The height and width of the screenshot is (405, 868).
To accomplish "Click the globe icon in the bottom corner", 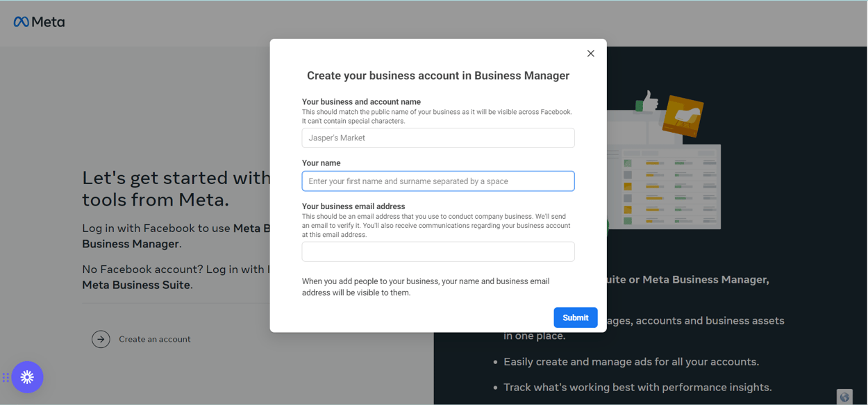I will click(844, 397).
